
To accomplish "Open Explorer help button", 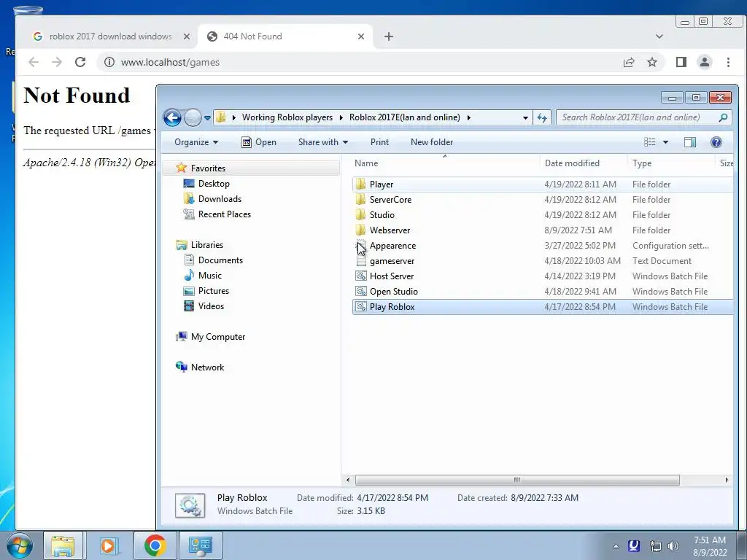I will [x=716, y=142].
